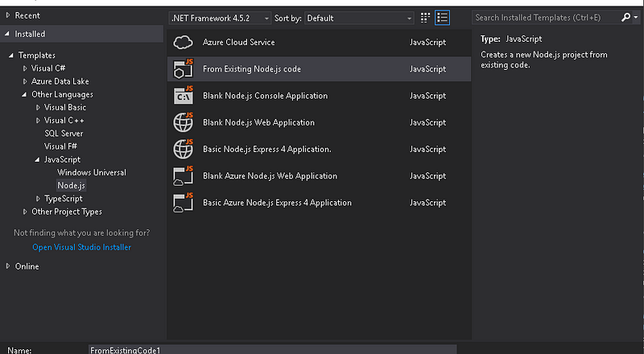
Task: Click the Basic Azure Node.js Express 4 icon
Action: 184,203
